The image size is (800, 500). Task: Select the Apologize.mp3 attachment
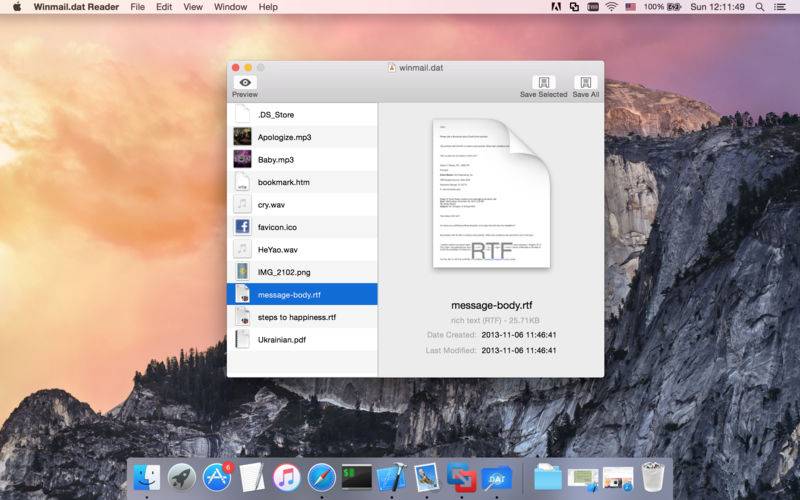(x=284, y=137)
